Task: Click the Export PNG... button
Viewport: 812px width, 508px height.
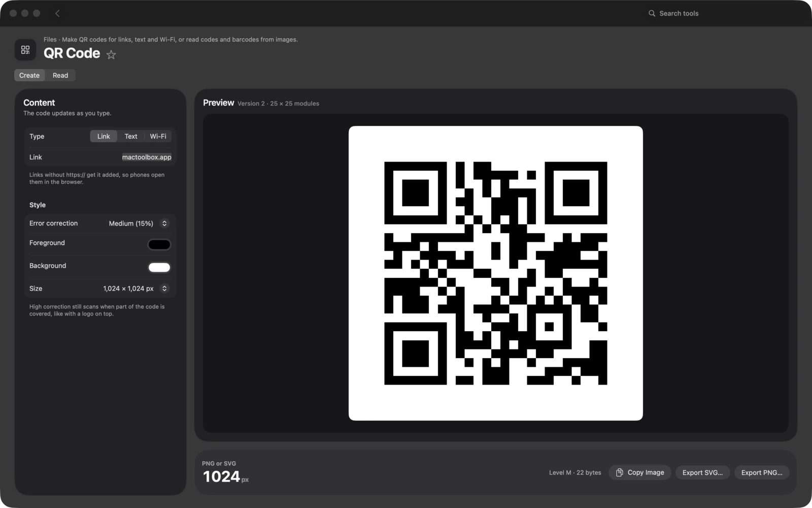Action: coord(762,472)
